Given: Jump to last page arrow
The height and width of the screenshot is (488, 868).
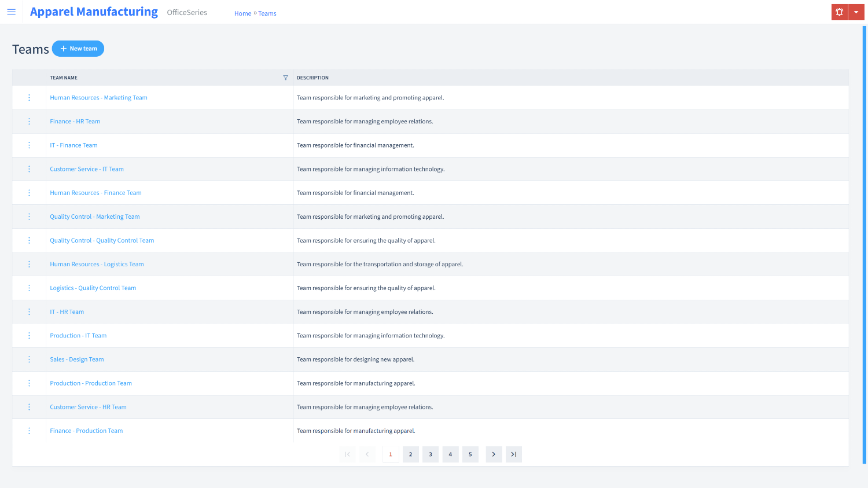Looking at the screenshot, I should pos(513,454).
